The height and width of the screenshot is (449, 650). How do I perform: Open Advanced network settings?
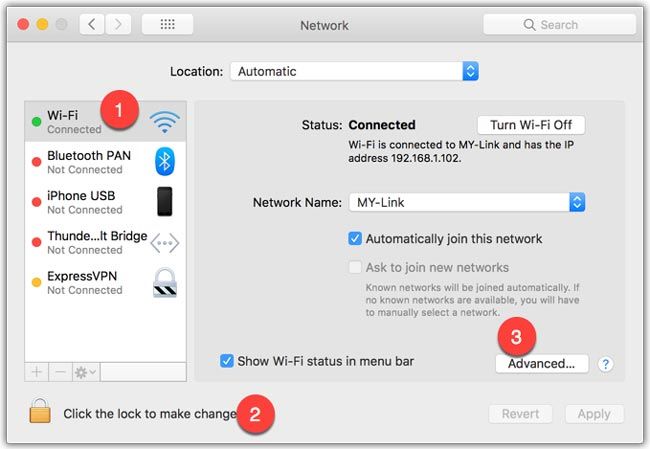542,364
